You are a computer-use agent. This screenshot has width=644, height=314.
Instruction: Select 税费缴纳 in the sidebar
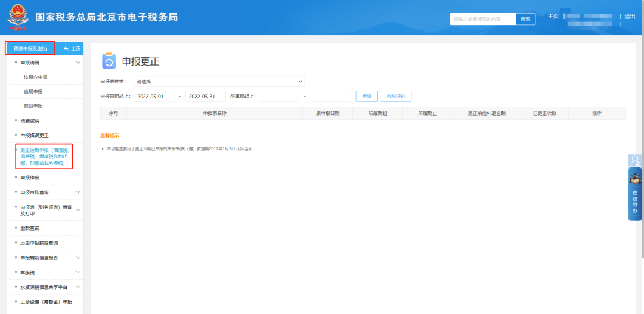click(30, 121)
